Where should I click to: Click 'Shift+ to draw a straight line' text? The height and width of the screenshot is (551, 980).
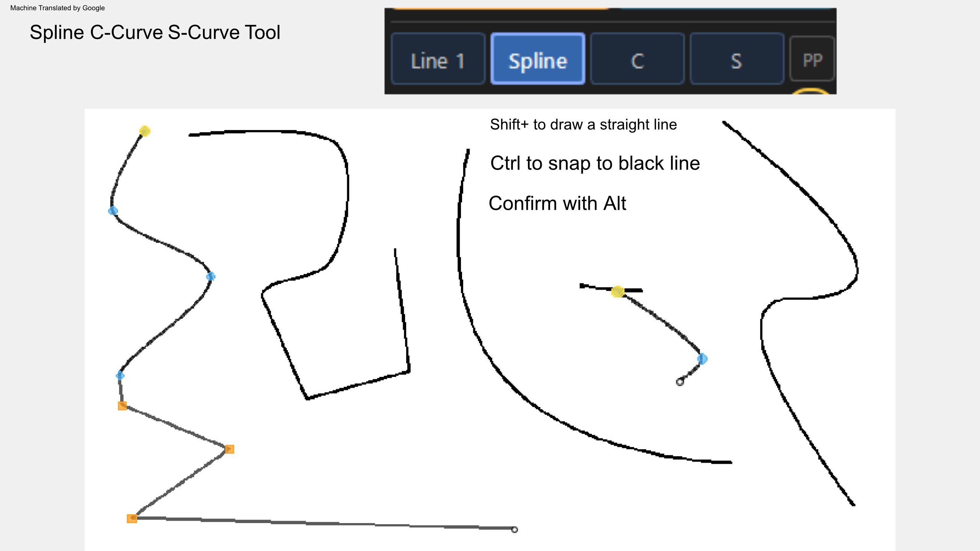583,125
